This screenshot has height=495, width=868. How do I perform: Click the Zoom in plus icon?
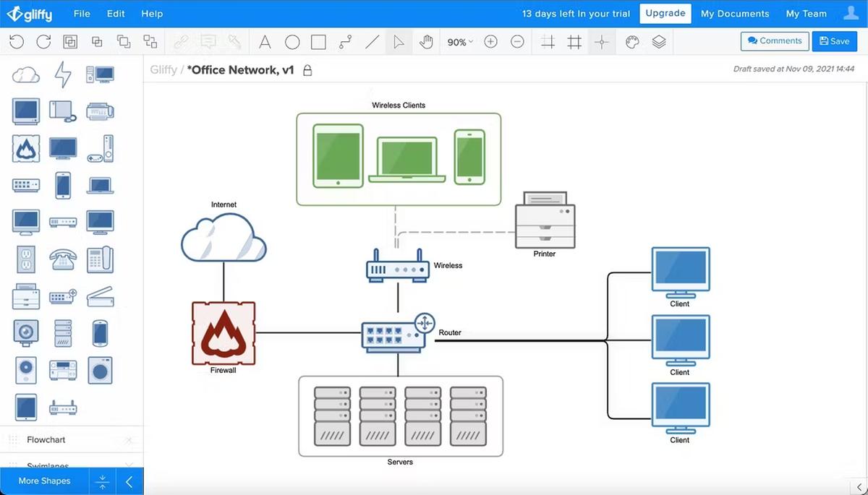pyautogui.click(x=490, y=42)
